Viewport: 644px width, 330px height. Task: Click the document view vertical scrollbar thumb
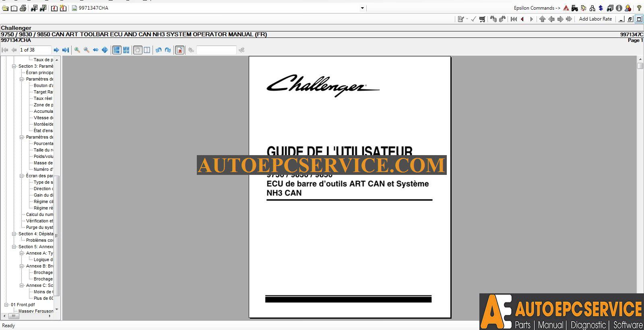[640, 66]
